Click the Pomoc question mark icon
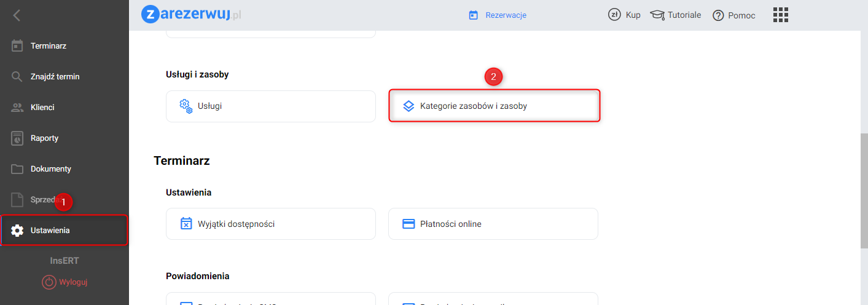This screenshot has width=868, height=305. (718, 15)
